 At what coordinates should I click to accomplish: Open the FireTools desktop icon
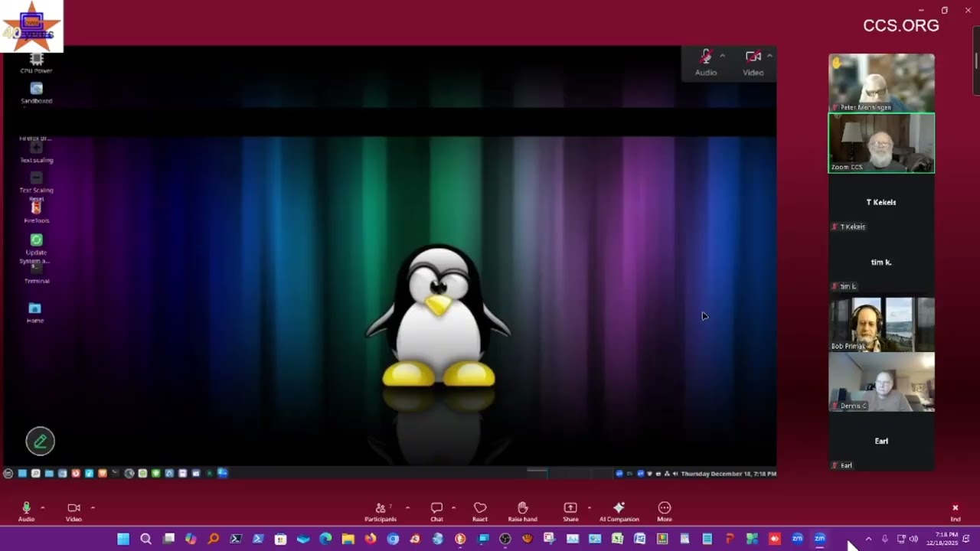coord(36,212)
